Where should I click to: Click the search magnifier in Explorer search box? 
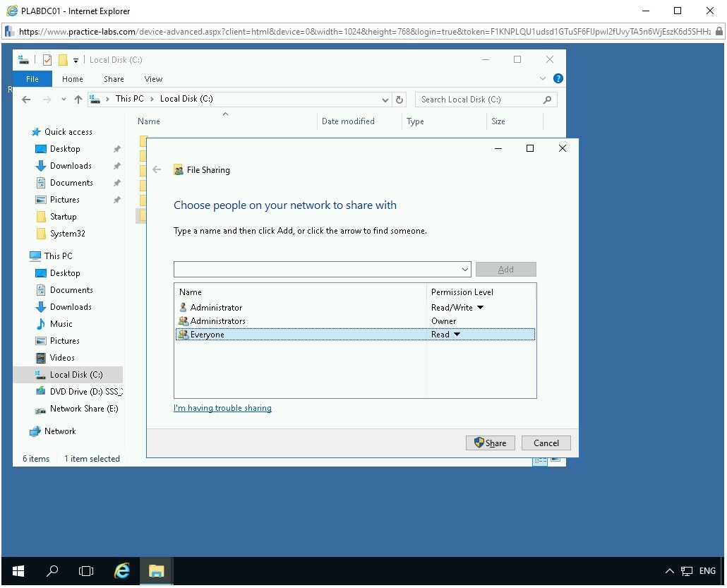click(547, 100)
